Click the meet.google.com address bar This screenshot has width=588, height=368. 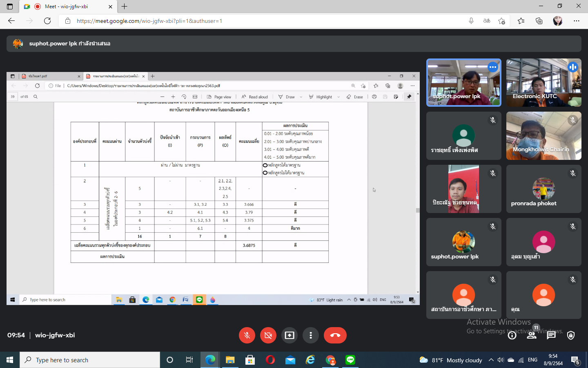(x=261, y=21)
